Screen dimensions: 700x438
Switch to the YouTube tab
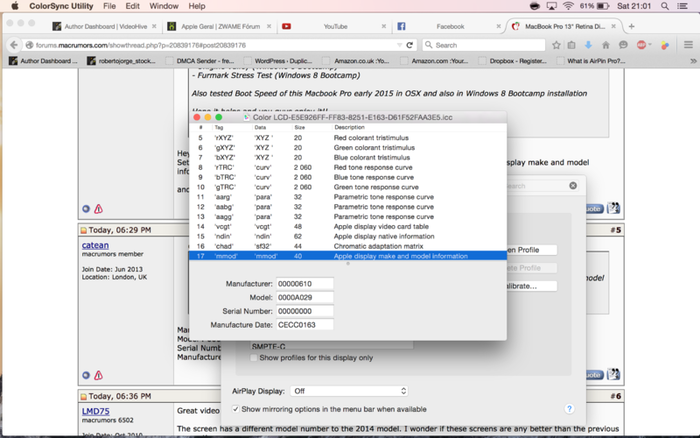[x=335, y=26]
